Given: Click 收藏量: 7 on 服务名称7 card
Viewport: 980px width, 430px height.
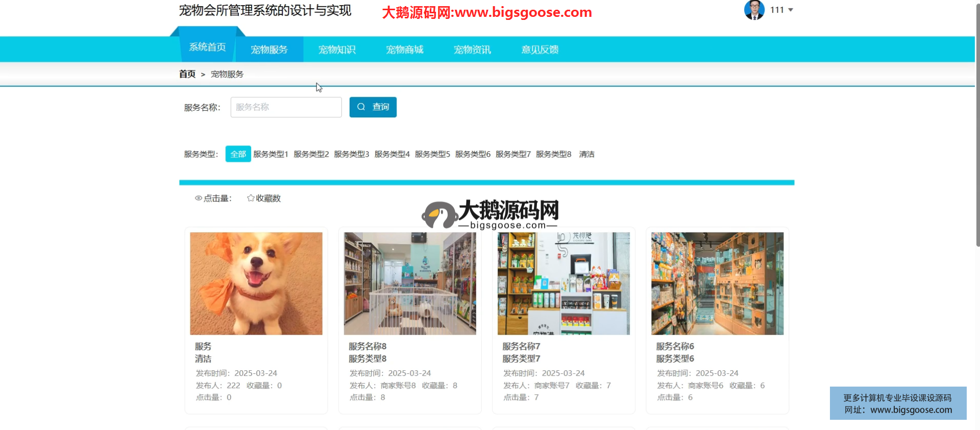Looking at the screenshot, I should [593, 386].
